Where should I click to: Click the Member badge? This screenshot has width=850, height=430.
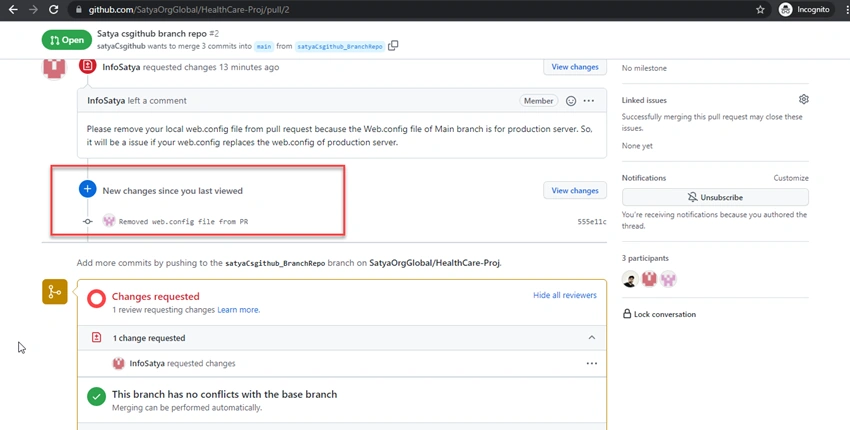[538, 101]
